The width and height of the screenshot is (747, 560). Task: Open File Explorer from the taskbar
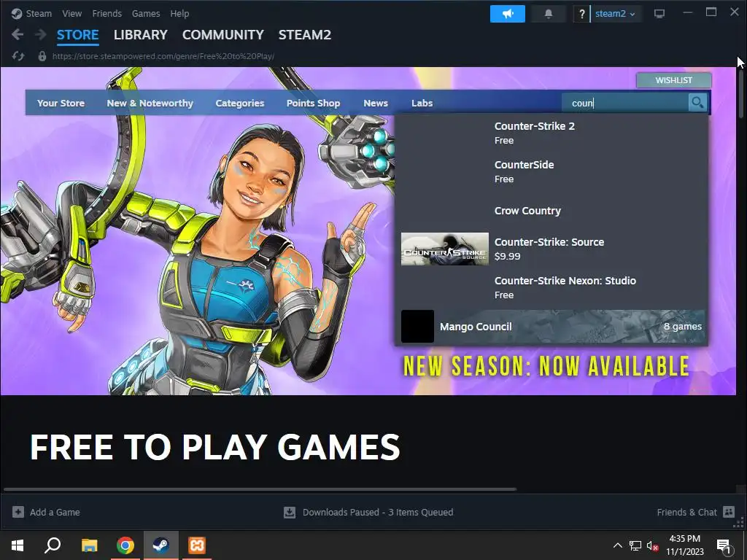coord(89,545)
